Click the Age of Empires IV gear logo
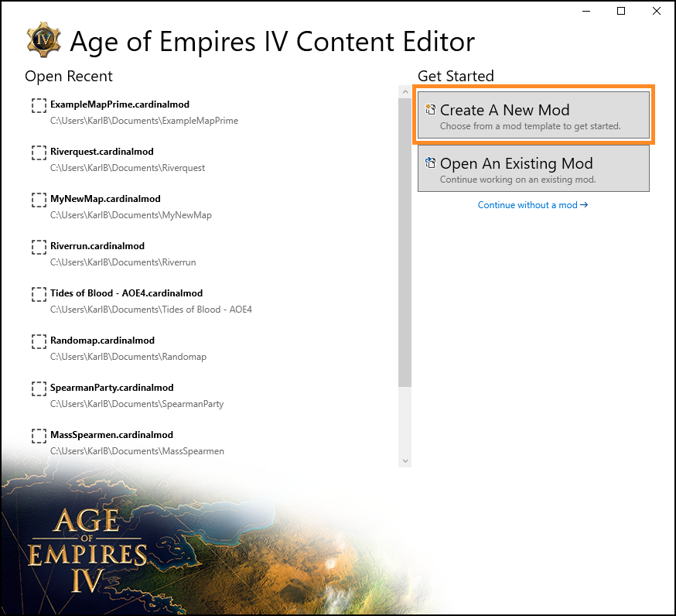The image size is (676, 616). pyautogui.click(x=43, y=39)
